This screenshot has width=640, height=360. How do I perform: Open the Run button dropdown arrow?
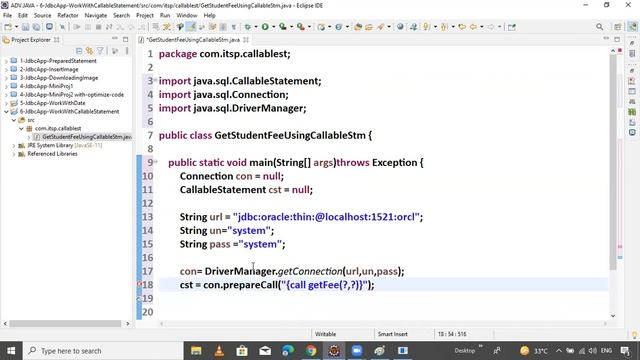(x=273, y=27)
